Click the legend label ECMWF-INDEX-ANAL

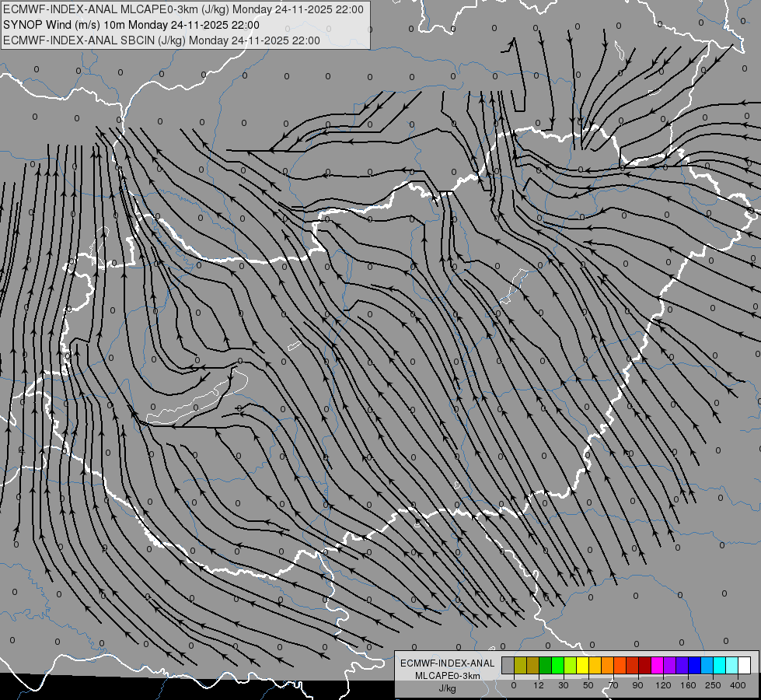point(448,663)
